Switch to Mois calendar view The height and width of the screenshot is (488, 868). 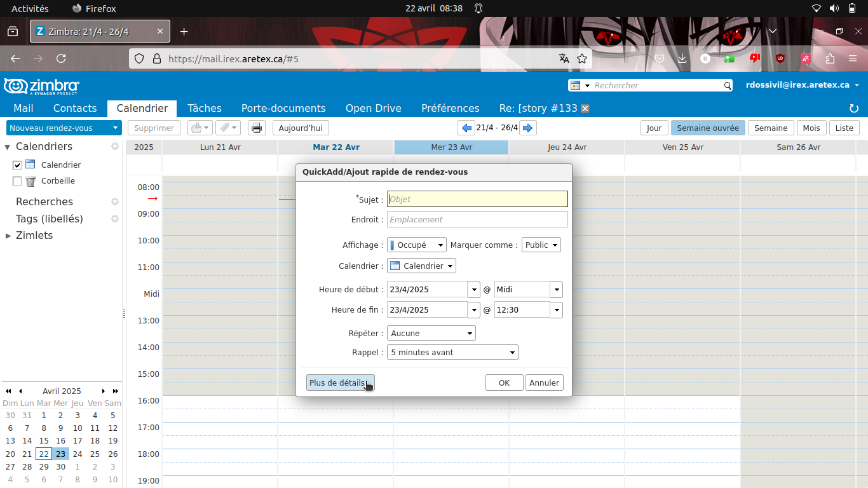[x=811, y=128]
